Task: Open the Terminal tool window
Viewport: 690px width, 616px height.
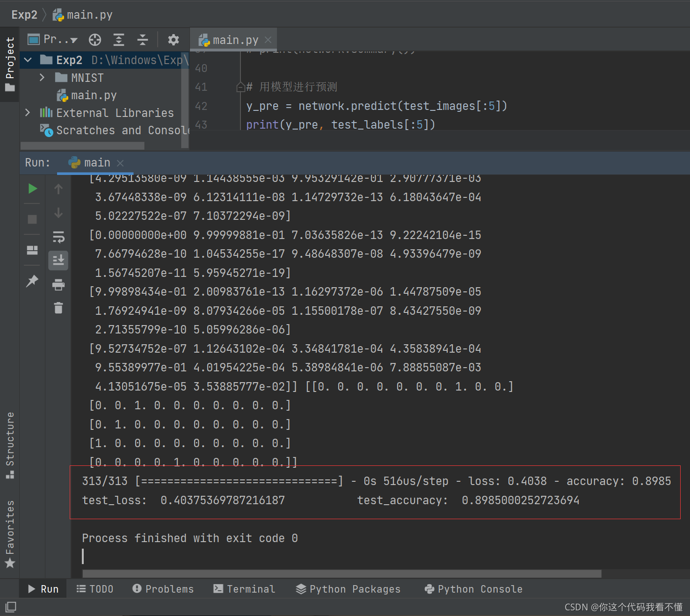Action: click(x=244, y=589)
